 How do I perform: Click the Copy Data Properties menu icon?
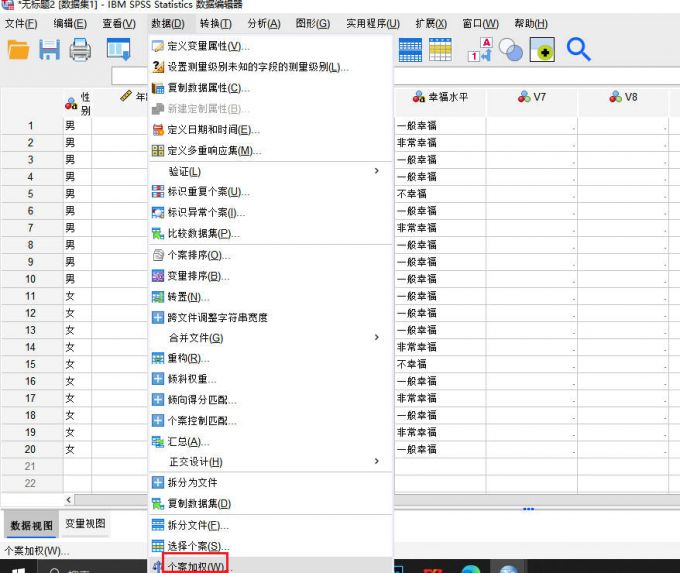point(158,88)
